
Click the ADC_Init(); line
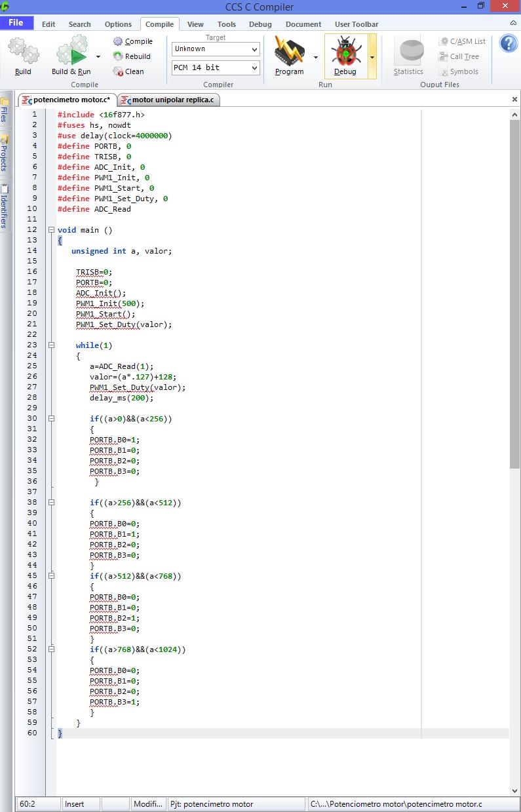[x=101, y=293]
